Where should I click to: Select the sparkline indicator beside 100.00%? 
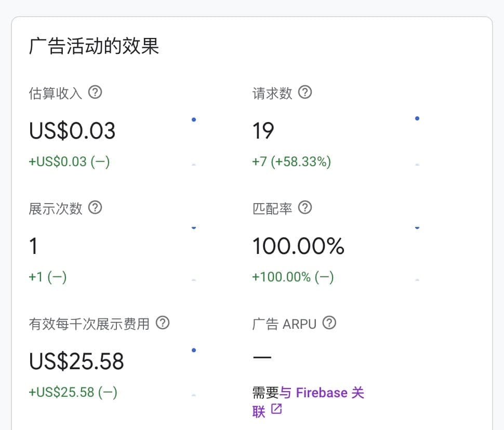[417, 227]
